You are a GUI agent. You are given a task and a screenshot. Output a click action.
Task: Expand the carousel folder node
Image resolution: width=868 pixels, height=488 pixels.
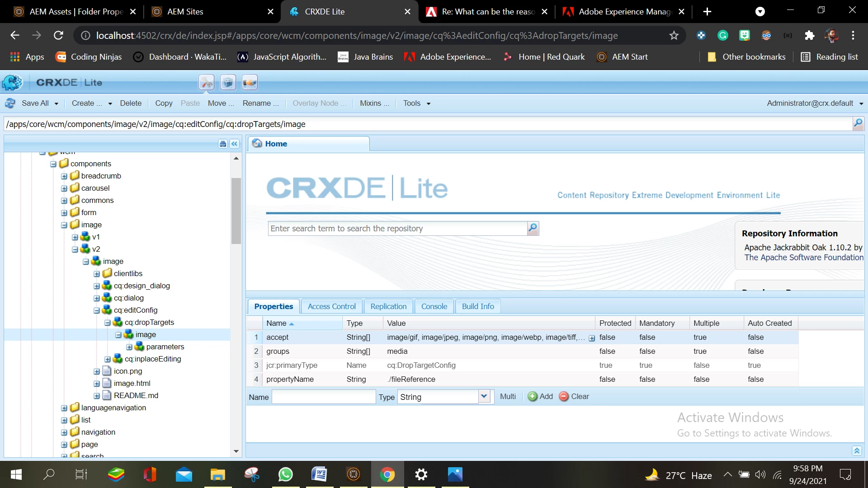tap(64, 188)
